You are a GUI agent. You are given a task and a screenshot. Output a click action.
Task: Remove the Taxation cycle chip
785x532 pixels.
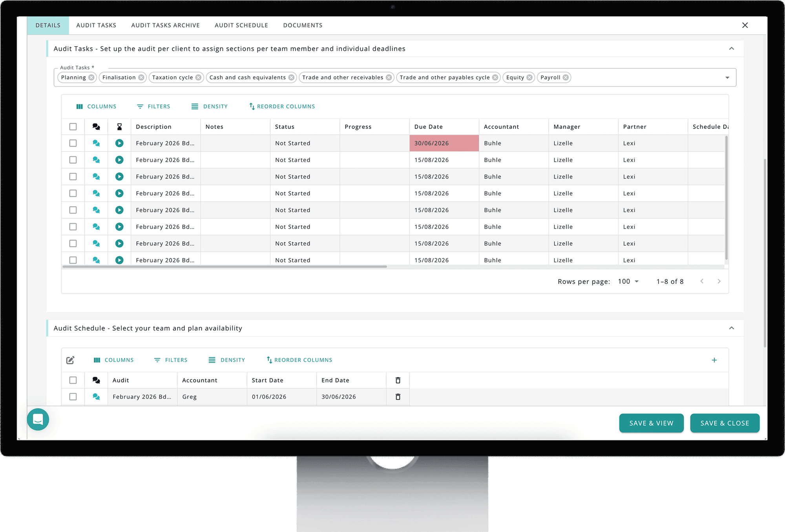pos(198,77)
